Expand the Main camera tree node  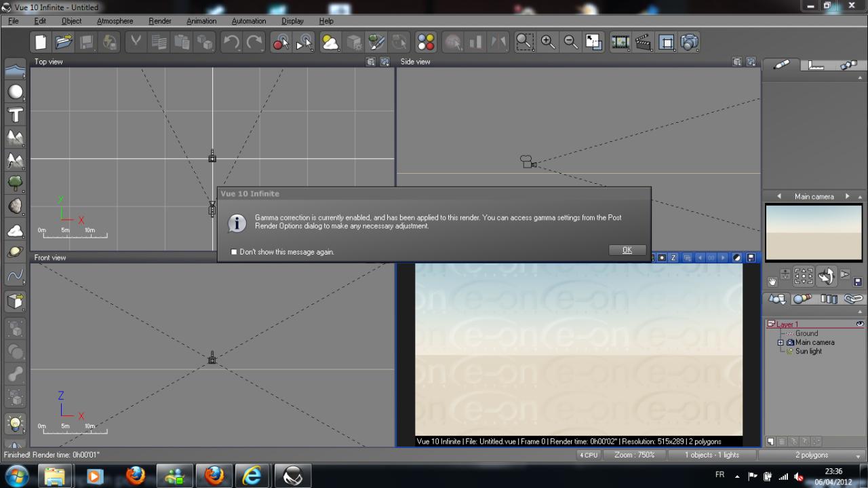click(781, 343)
